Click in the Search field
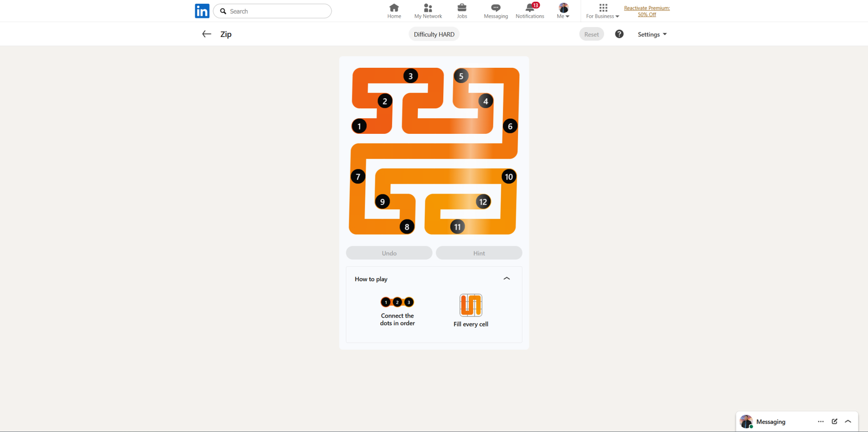This screenshot has height=432, width=868. coord(277,11)
